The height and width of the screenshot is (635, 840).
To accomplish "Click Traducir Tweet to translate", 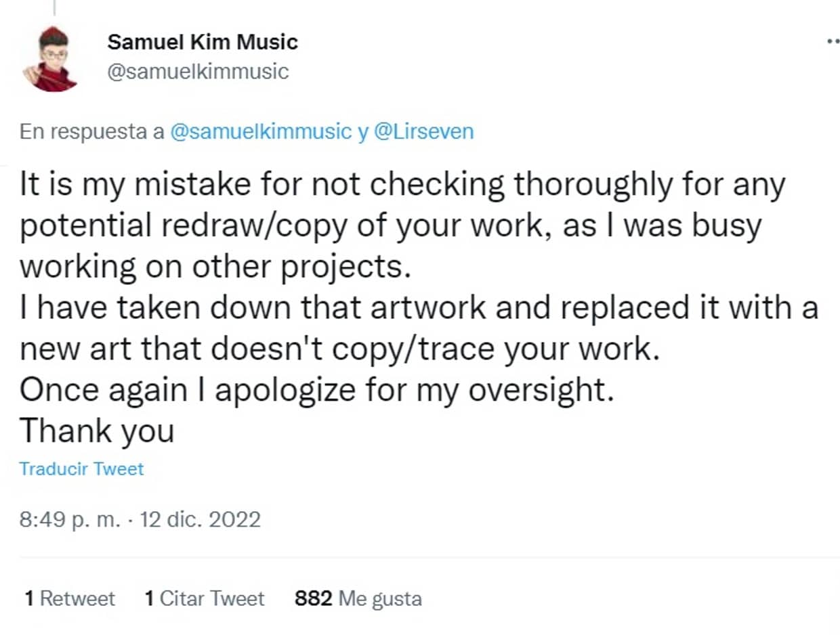I will coord(81,468).
